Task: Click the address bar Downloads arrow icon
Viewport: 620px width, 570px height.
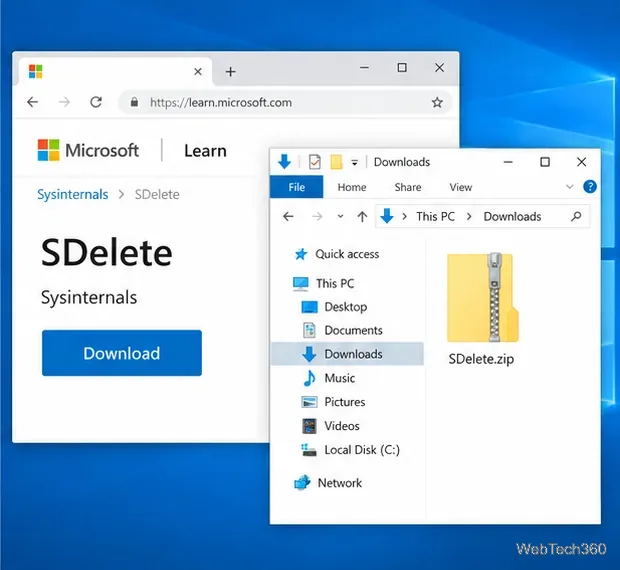Action: [x=387, y=216]
